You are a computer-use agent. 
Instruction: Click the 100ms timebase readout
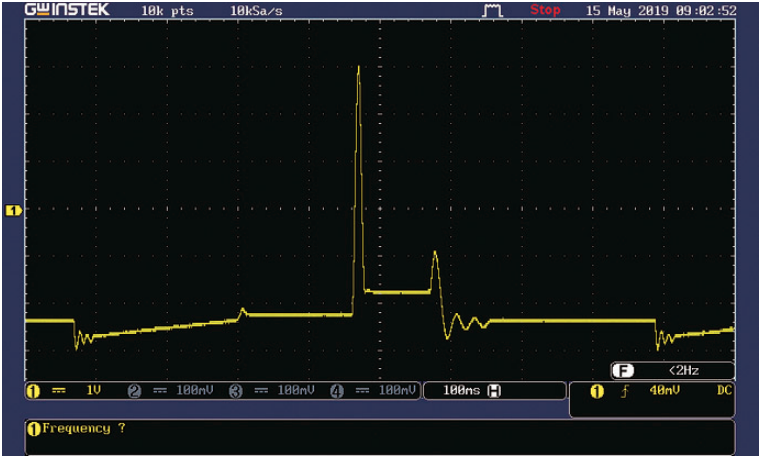pos(461,390)
